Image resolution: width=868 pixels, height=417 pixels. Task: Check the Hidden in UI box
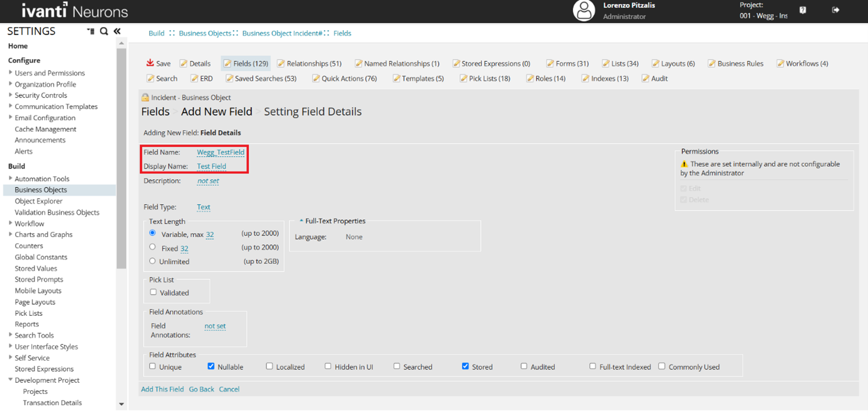coord(328,366)
